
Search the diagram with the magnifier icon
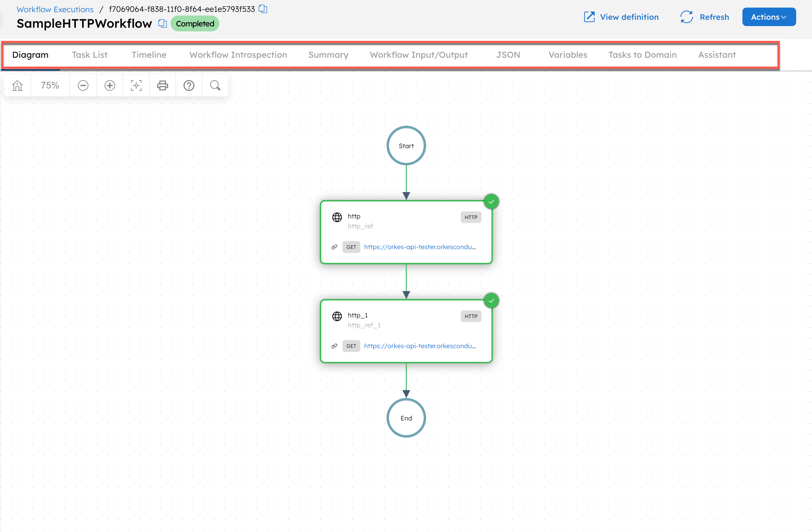[x=215, y=85]
